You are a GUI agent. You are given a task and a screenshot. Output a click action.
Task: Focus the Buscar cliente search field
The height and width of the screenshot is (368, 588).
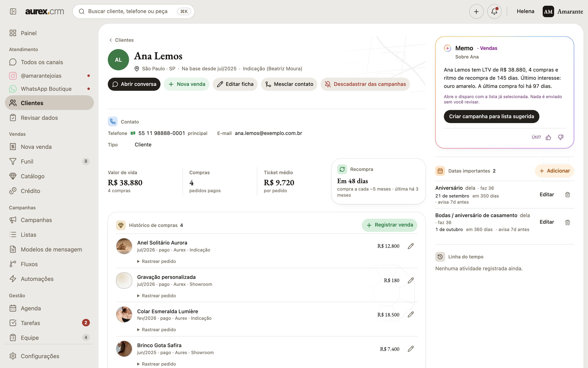(x=133, y=11)
